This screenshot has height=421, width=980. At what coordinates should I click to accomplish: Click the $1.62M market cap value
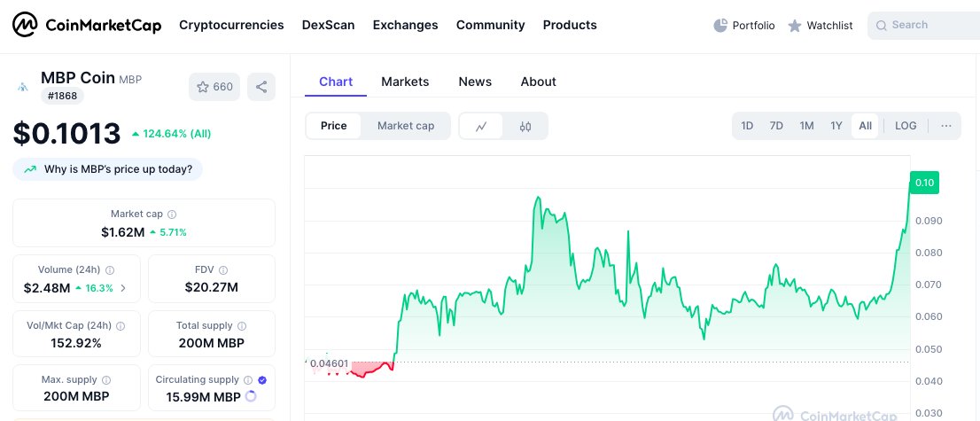pos(122,233)
